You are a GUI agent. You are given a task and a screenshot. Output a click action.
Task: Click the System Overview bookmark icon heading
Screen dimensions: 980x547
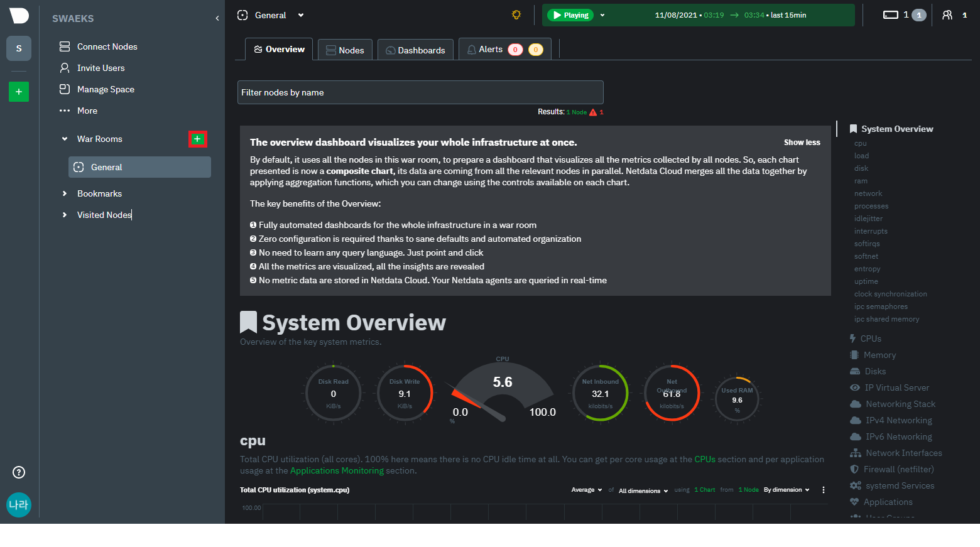(x=249, y=322)
